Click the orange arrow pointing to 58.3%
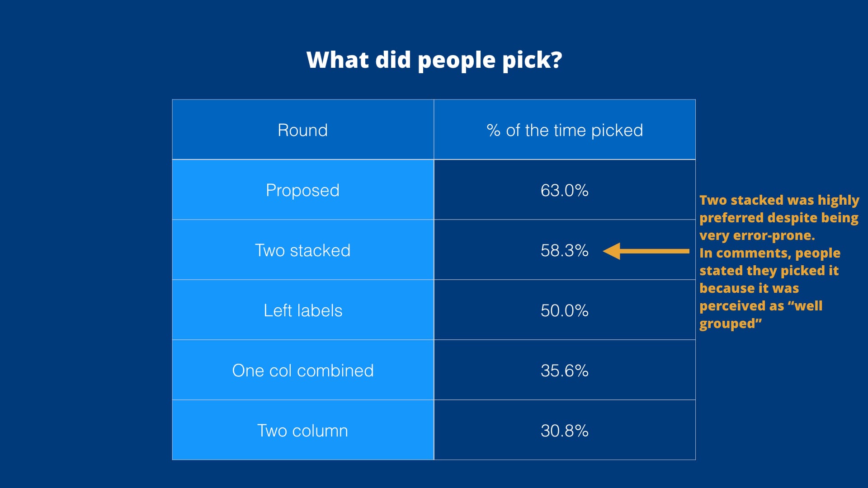This screenshot has height=488, width=868. (x=646, y=251)
